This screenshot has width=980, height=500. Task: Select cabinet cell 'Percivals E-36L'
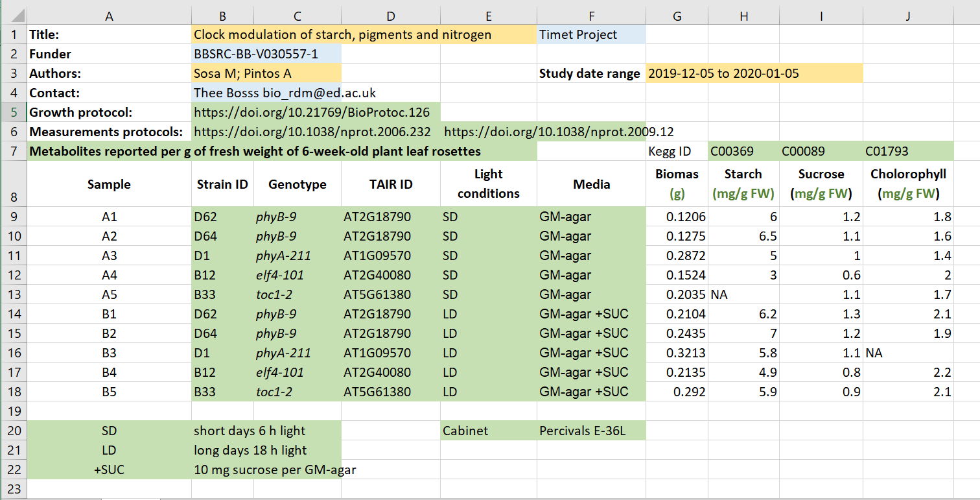coord(591,431)
